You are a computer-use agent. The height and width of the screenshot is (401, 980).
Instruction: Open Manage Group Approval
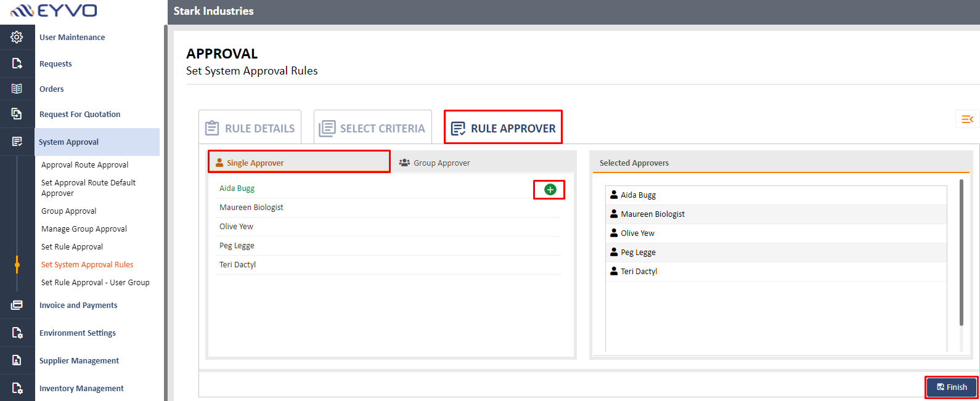(84, 229)
